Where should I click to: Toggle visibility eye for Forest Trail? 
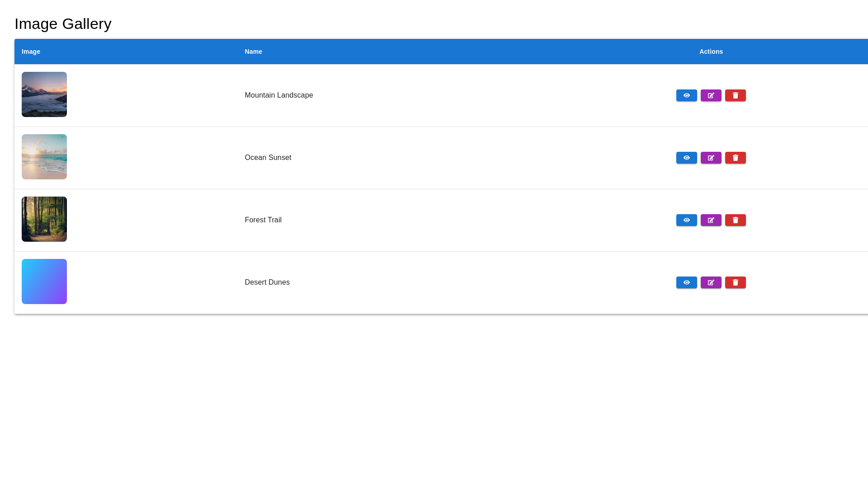[x=686, y=220]
